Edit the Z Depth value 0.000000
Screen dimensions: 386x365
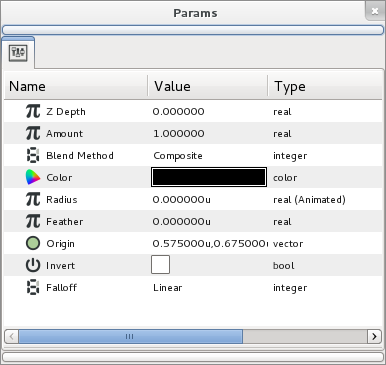point(178,112)
